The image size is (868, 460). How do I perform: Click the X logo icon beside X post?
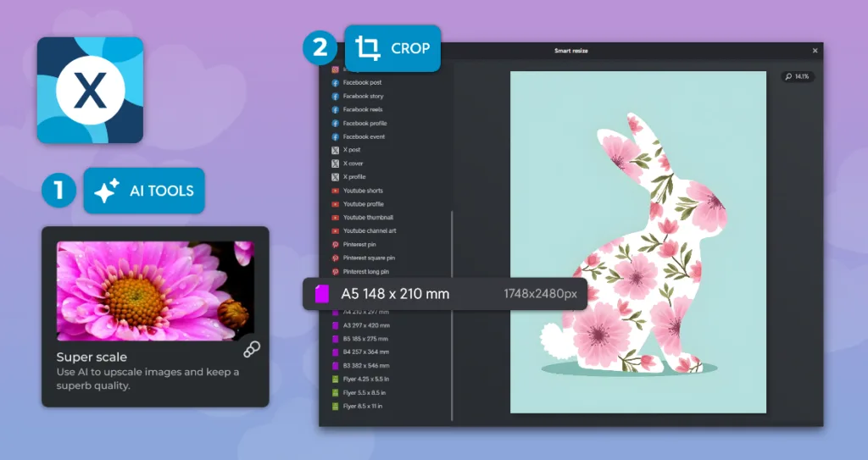tap(335, 150)
